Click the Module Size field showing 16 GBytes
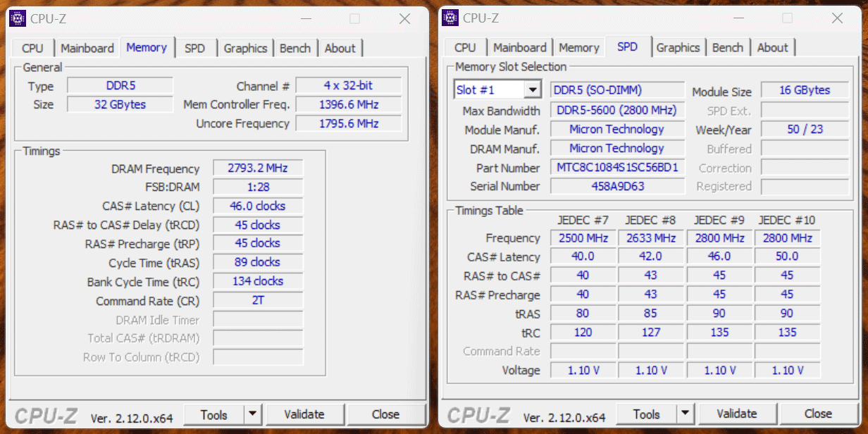 804,90
